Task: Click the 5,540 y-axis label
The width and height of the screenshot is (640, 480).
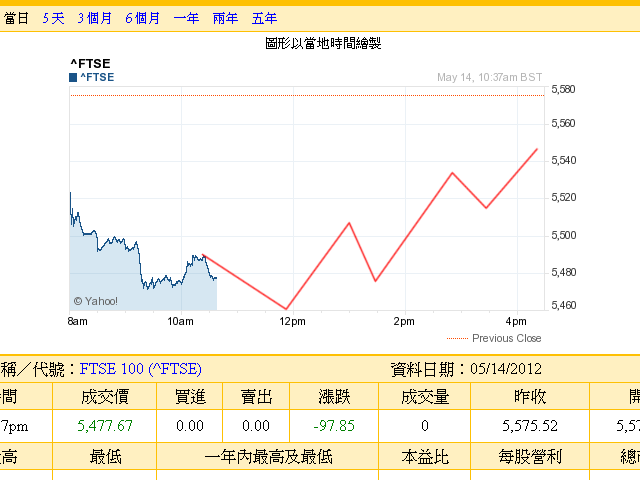Action: point(564,160)
